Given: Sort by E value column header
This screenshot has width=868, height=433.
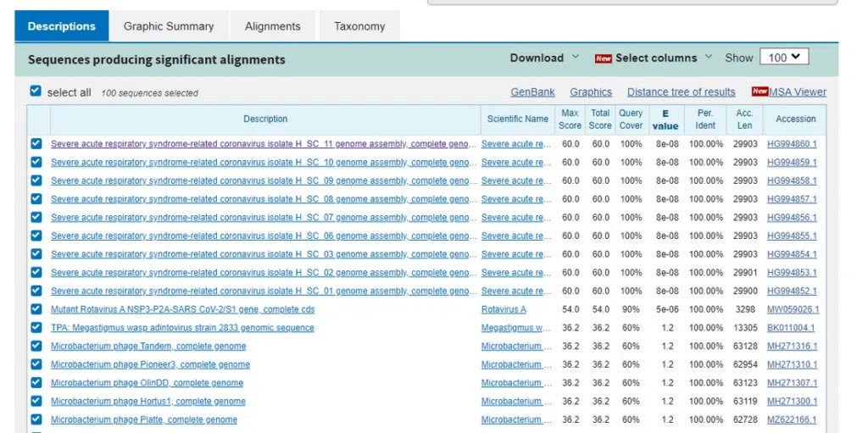Looking at the screenshot, I should (665, 119).
